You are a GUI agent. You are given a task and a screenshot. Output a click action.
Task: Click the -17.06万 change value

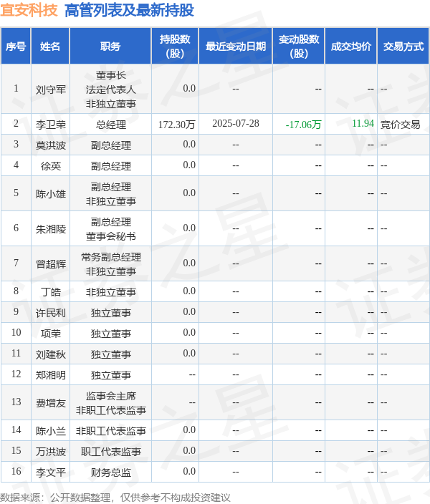tap(303, 125)
